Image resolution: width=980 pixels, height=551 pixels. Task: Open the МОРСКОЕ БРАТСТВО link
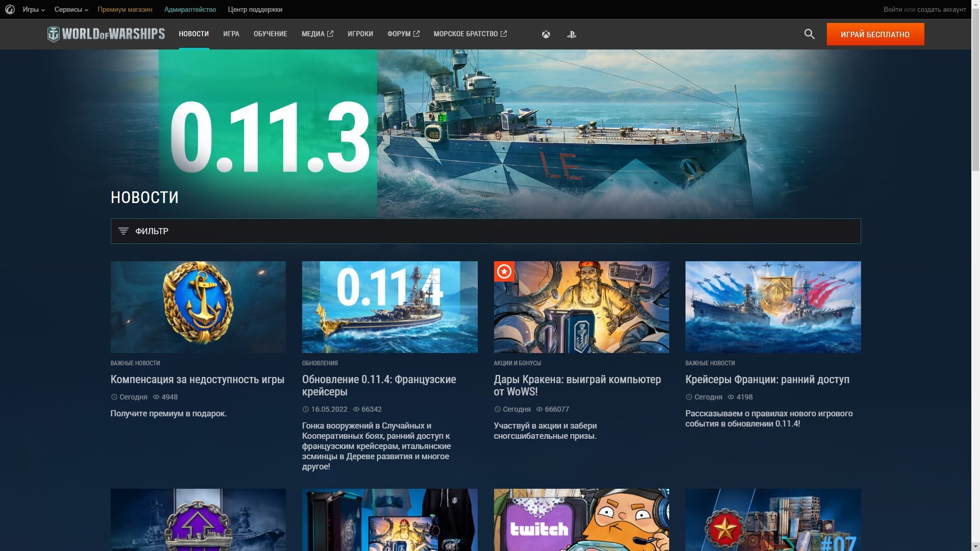[470, 34]
